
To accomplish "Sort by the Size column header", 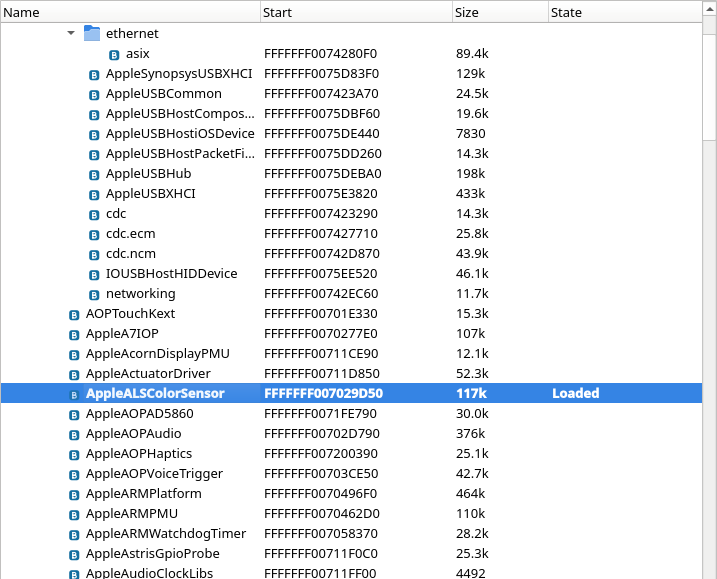I will pos(500,12).
